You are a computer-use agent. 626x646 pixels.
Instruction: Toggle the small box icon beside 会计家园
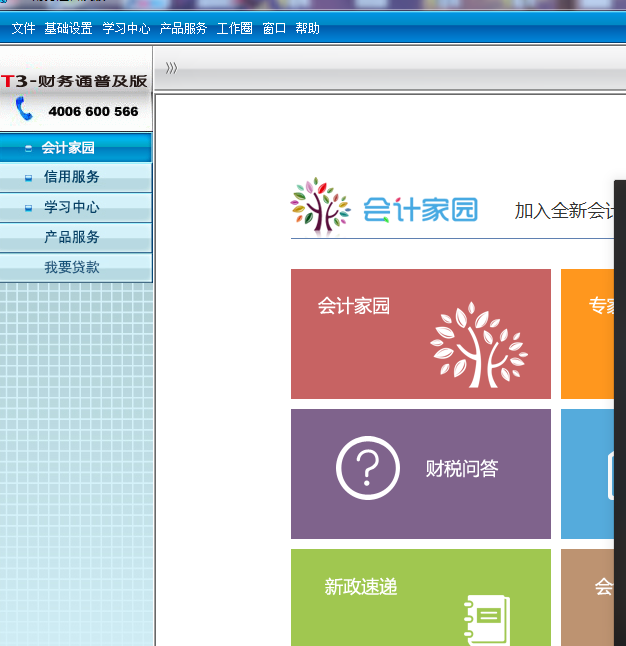[x=28, y=148]
